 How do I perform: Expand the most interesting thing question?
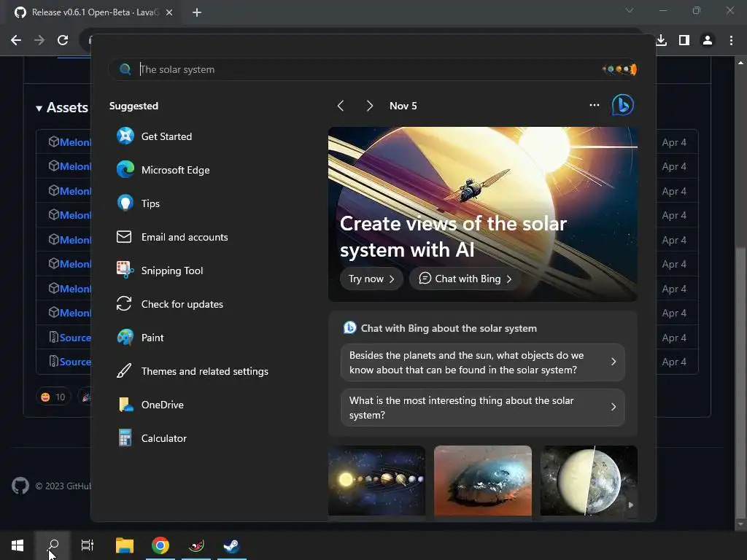tap(483, 408)
